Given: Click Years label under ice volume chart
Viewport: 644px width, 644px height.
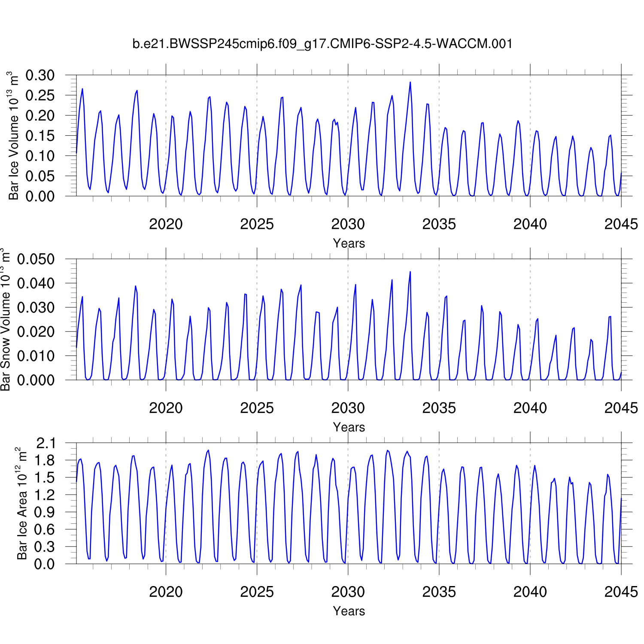Looking at the screenshot, I should [349, 243].
